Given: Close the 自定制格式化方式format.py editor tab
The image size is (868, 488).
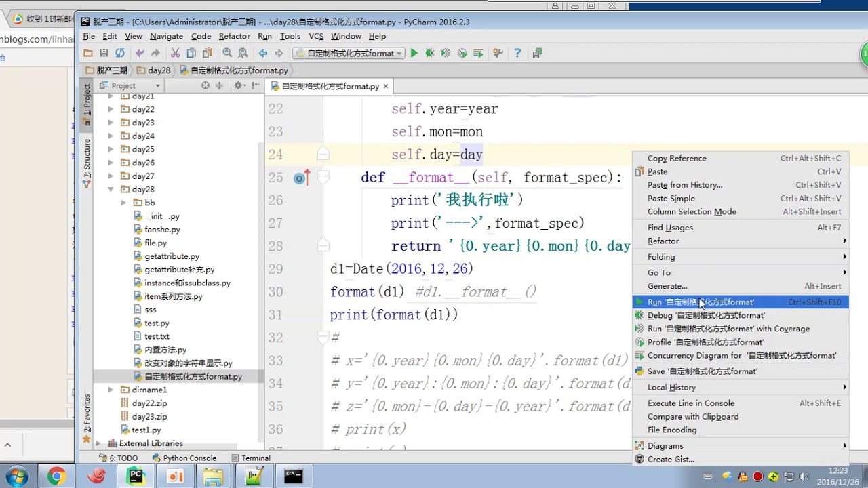Looking at the screenshot, I should click(x=386, y=86).
